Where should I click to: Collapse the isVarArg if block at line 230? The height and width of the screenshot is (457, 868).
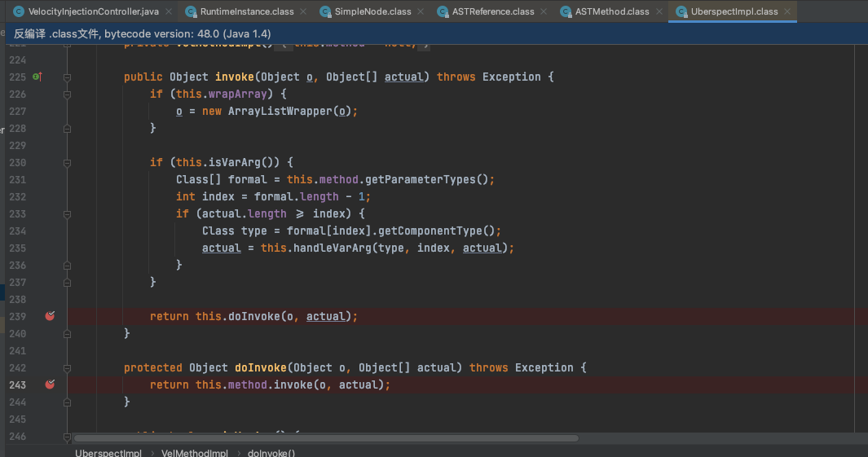67,163
